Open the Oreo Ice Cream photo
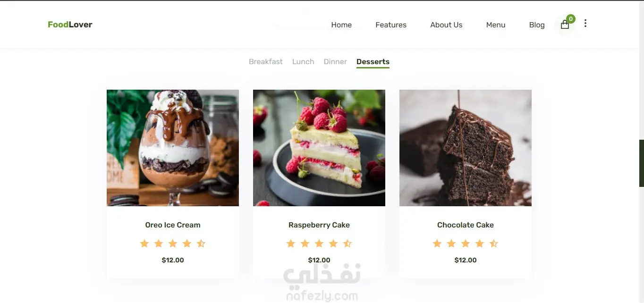 click(173, 148)
